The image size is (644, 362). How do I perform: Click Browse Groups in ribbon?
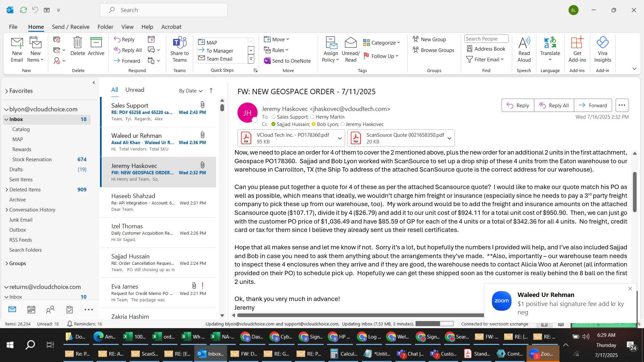[433, 50]
